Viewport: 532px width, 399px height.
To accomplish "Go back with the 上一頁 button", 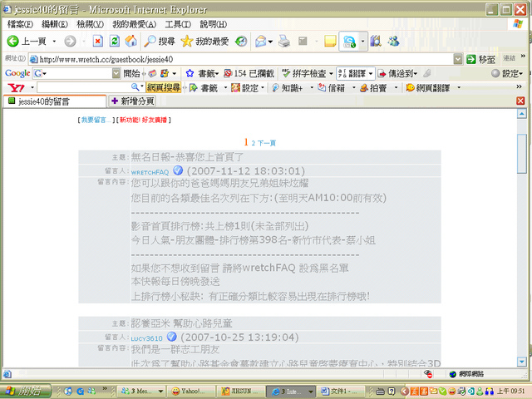I will 27,42.
